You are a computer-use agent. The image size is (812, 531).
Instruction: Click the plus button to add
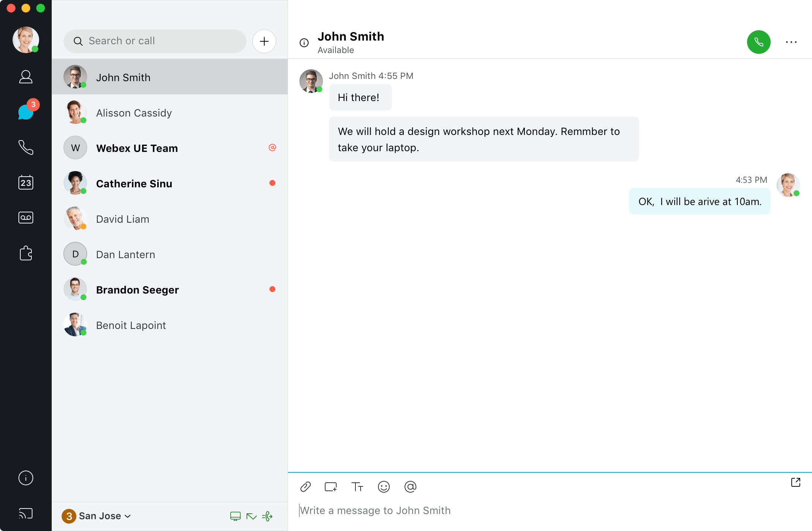point(264,41)
